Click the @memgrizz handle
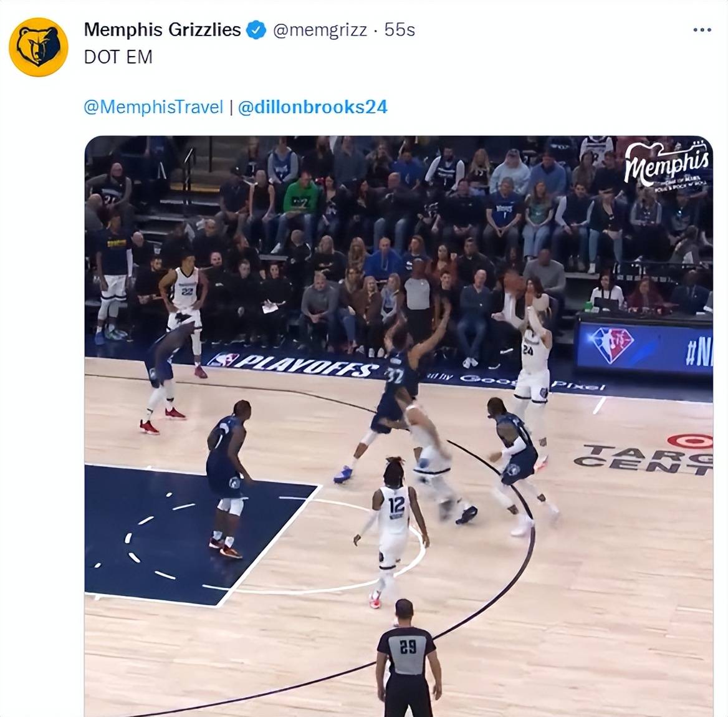Screen dimensions: 728x717 coord(320,30)
